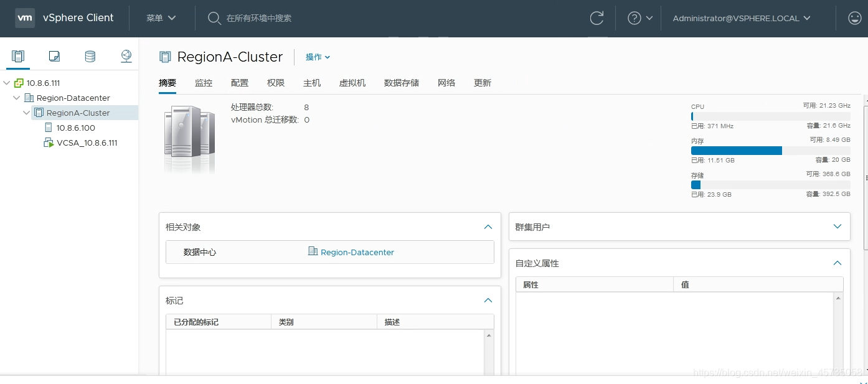Select Region-Datacenter in tree
The image size is (868, 384).
pos(73,98)
